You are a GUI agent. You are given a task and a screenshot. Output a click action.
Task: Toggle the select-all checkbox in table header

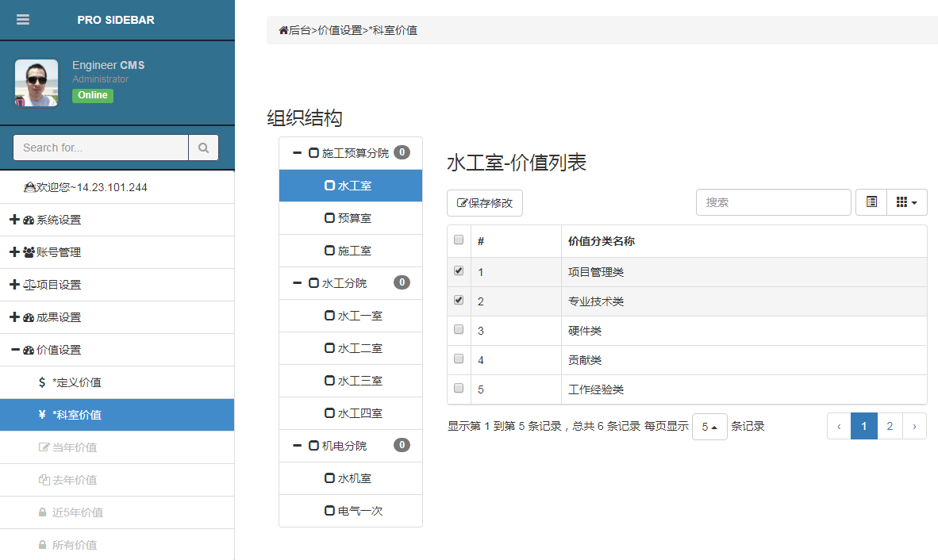459,240
